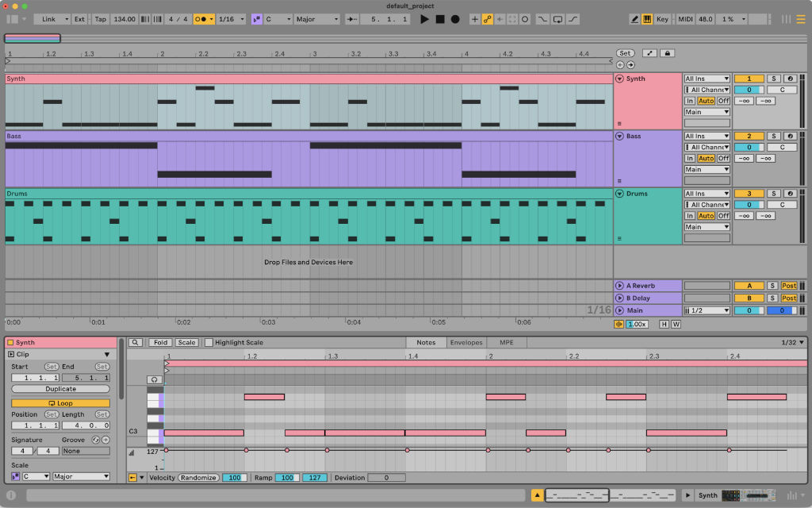Toggle the clip Loop button

pos(60,403)
